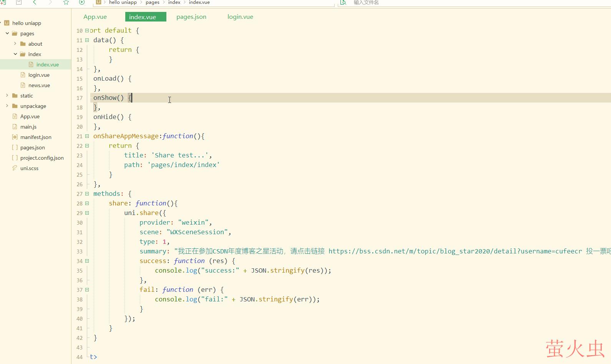Click the static folder icon
Viewport: 611px width, 364px height.
(15, 96)
